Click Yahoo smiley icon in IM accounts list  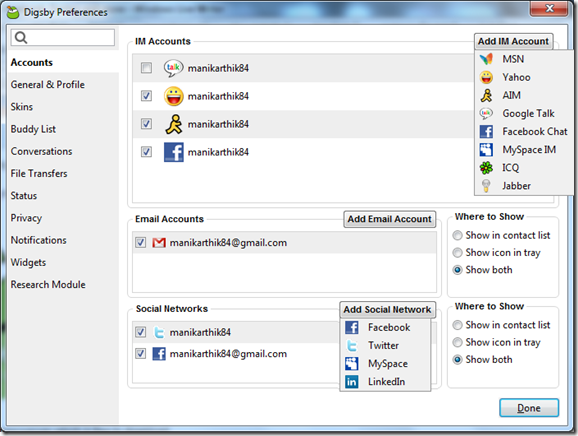click(174, 96)
